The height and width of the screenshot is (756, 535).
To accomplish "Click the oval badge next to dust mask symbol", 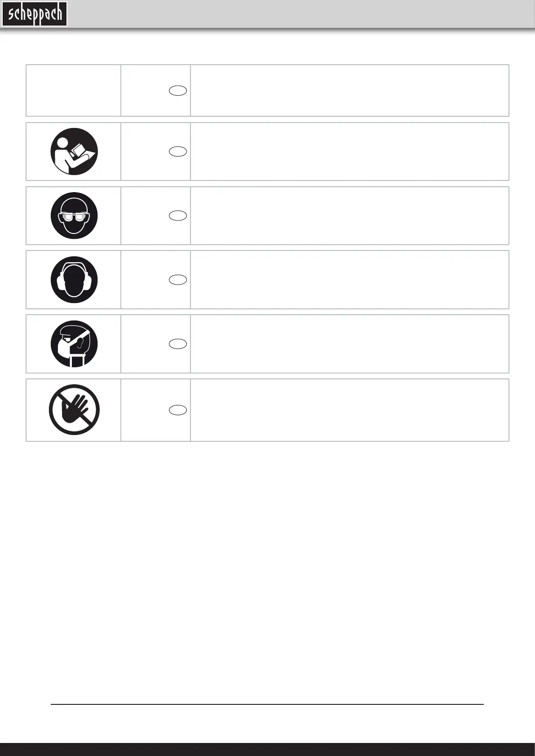I will 178,344.
